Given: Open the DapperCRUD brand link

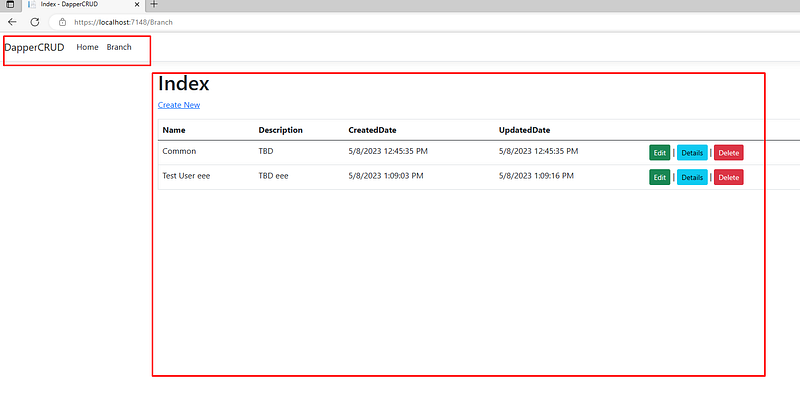Looking at the screenshot, I should (34, 47).
